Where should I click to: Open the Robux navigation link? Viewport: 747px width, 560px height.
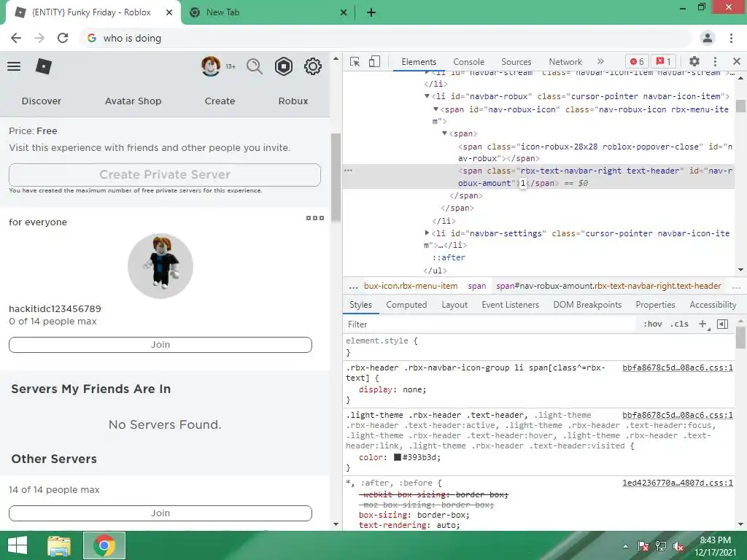(293, 101)
